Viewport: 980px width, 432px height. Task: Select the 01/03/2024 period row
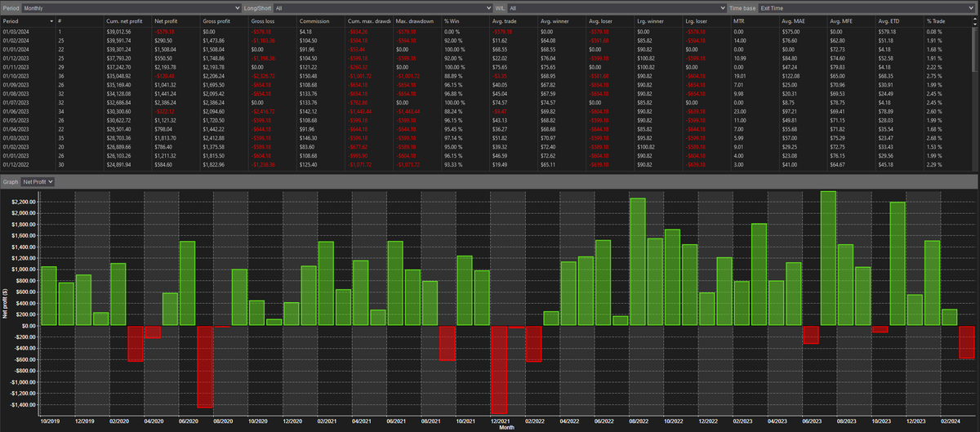point(485,31)
